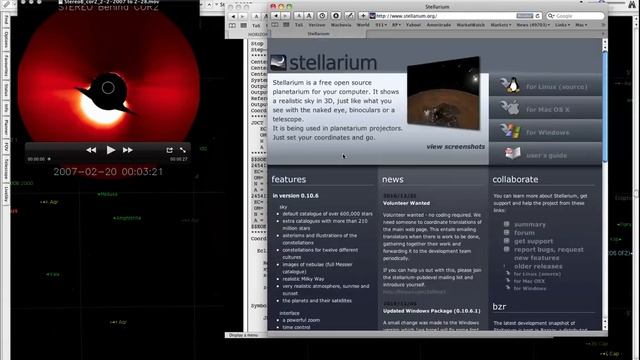Open the 911 bookmarks dropdown

point(381,25)
